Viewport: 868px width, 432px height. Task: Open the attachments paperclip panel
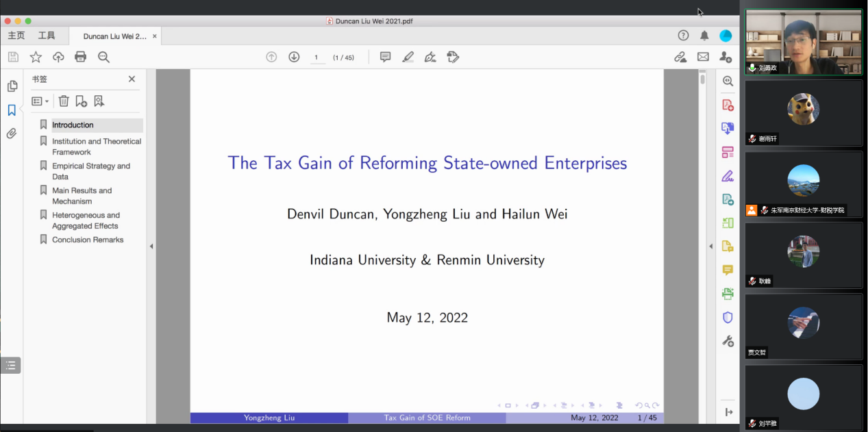[12, 134]
